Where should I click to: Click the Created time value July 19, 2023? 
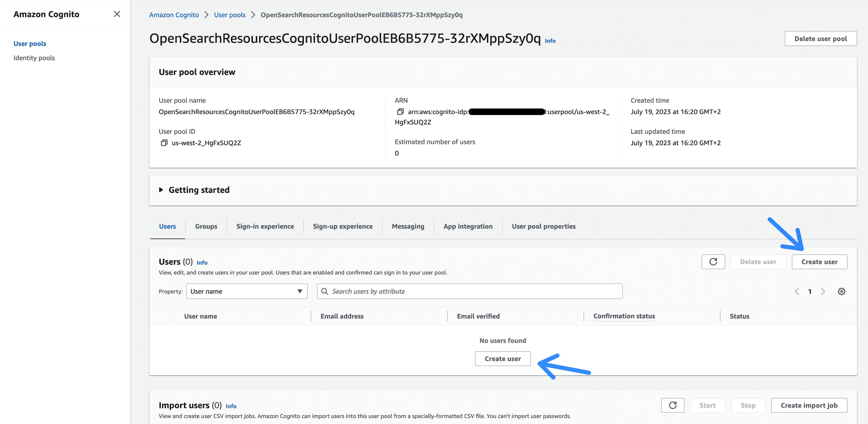[676, 112]
